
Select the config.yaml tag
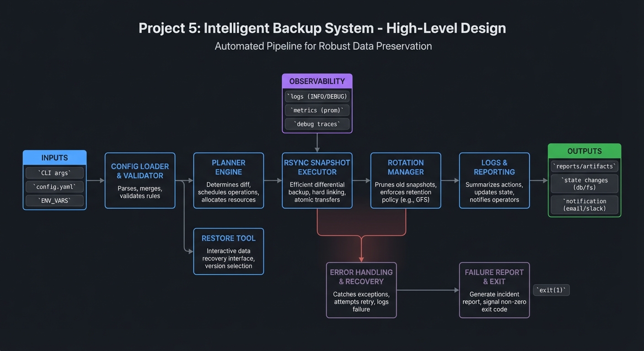pos(54,186)
